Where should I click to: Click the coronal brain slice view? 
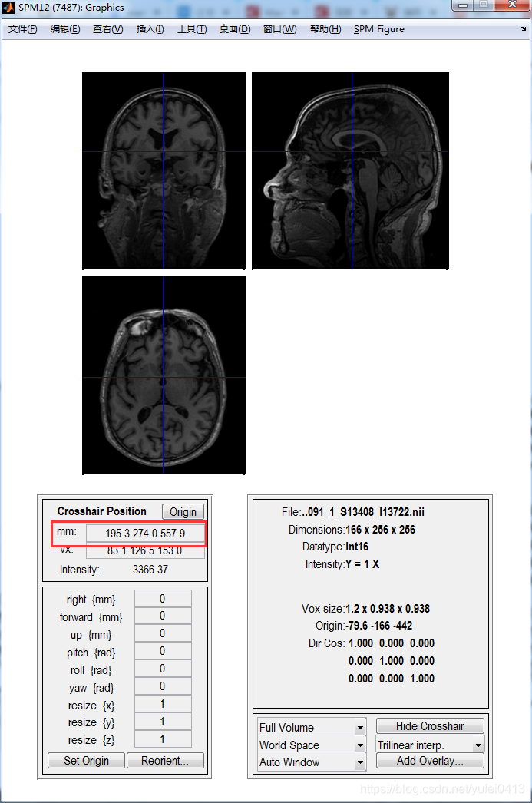164,170
